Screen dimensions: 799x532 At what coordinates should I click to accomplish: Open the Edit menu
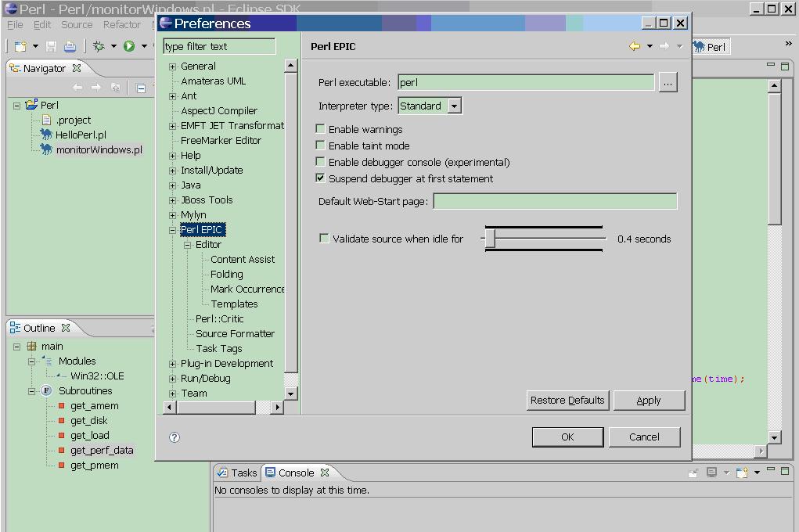tap(41, 24)
